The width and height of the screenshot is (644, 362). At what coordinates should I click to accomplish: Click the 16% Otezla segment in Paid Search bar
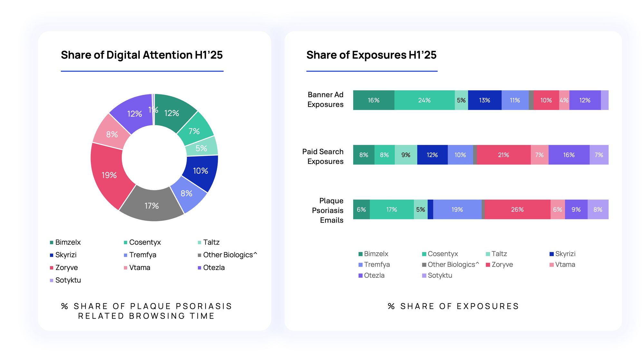[569, 155]
